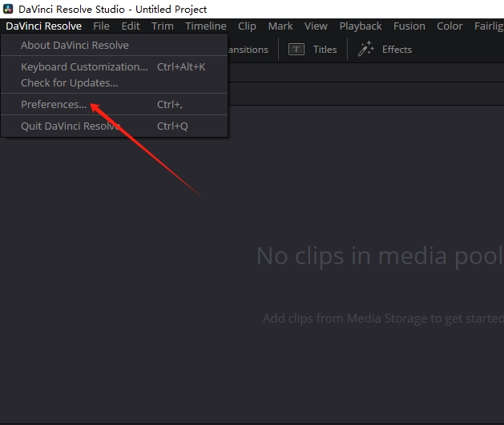This screenshot has height=425, width=504.
Task: Select Check for Updates
Action: (114, 82)
